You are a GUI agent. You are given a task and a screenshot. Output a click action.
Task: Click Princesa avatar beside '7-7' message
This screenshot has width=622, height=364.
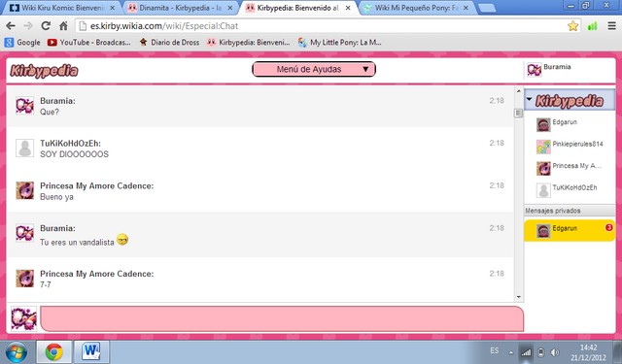pos(24,278)
